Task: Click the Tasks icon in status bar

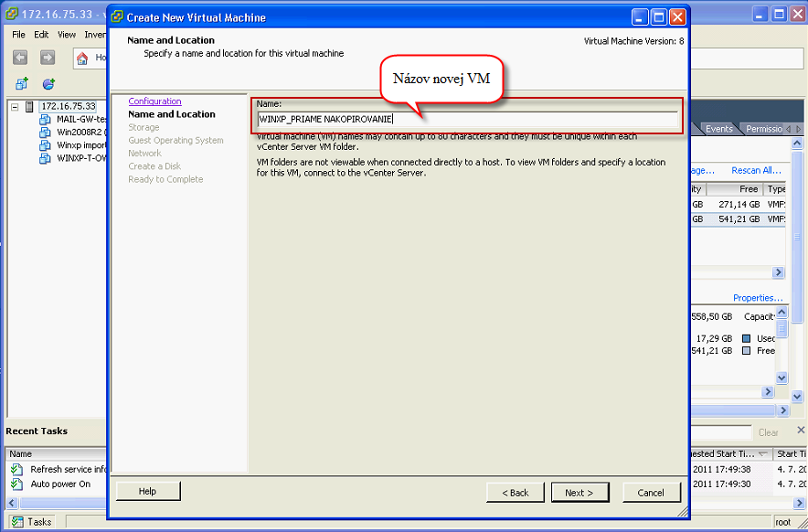Action: pos(17,522)
